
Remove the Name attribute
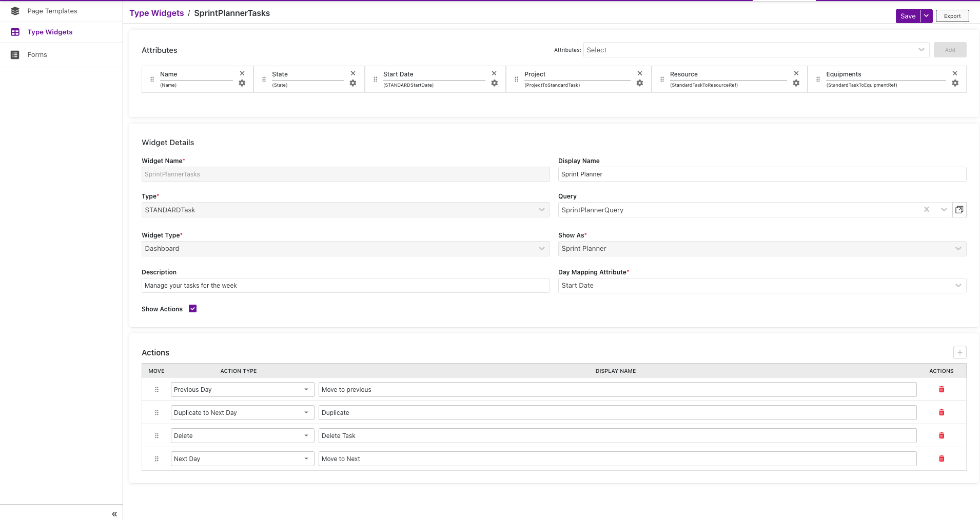point(242,73)
